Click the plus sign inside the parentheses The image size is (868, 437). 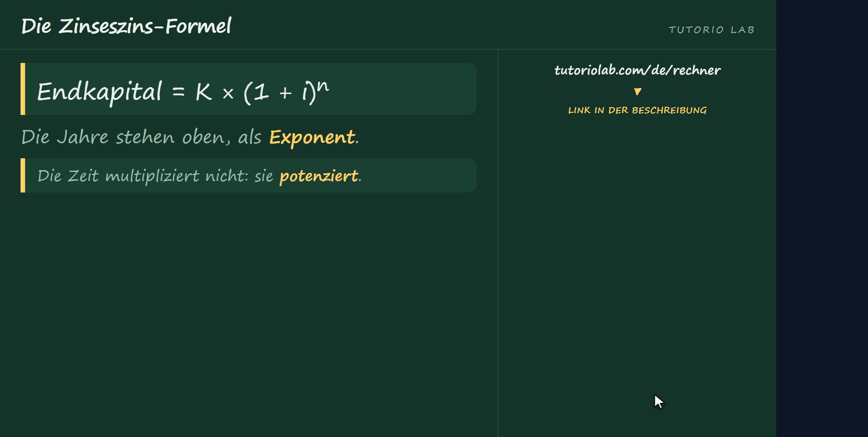point(286,93)
